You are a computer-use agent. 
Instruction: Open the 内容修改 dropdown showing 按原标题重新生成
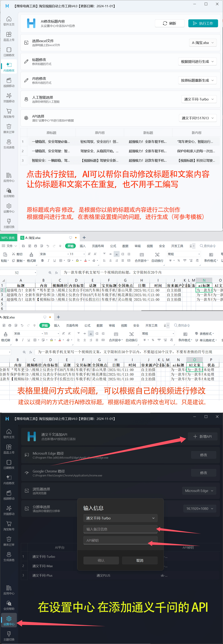(x=197, y=80)
